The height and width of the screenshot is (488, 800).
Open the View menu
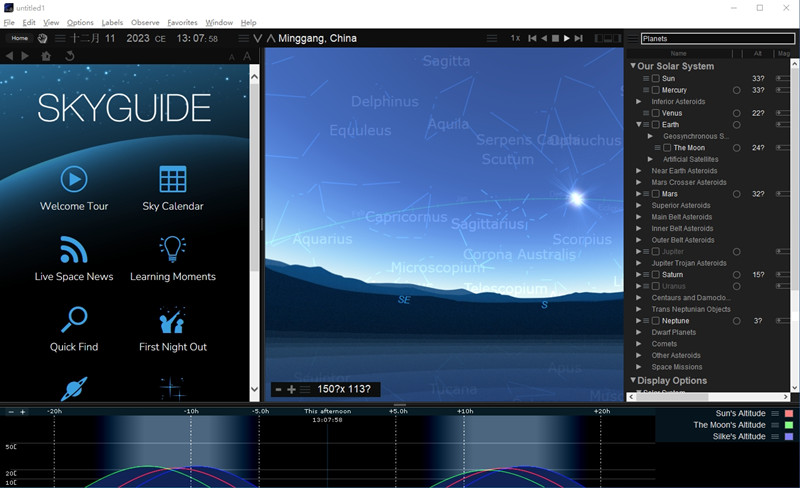tap(51, 22)
